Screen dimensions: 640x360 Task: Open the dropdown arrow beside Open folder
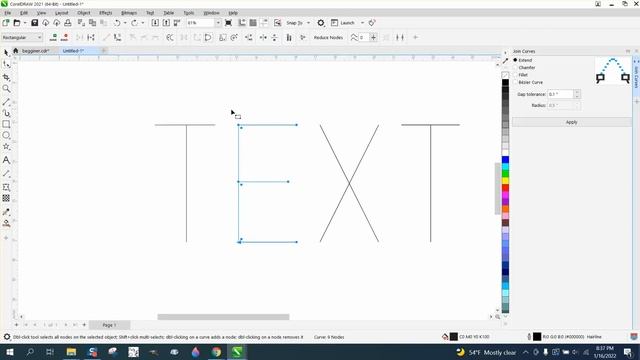point(25,23)
